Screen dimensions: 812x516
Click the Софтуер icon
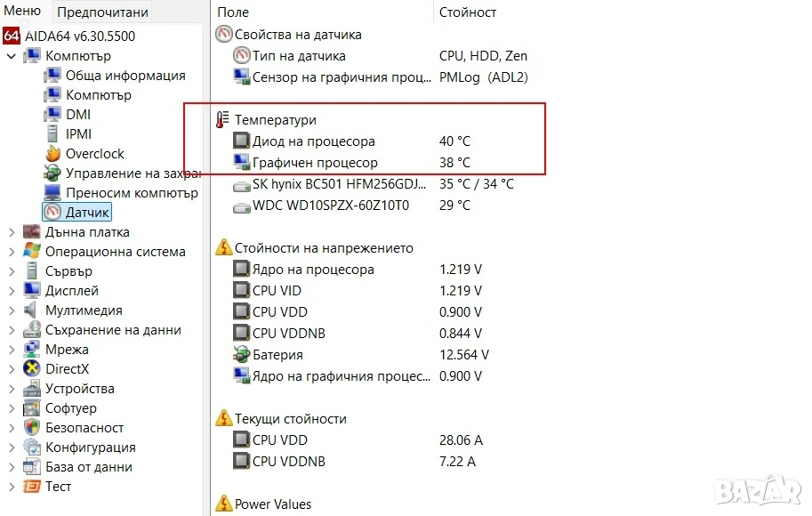pyautogui.click(x=32, y=407)
